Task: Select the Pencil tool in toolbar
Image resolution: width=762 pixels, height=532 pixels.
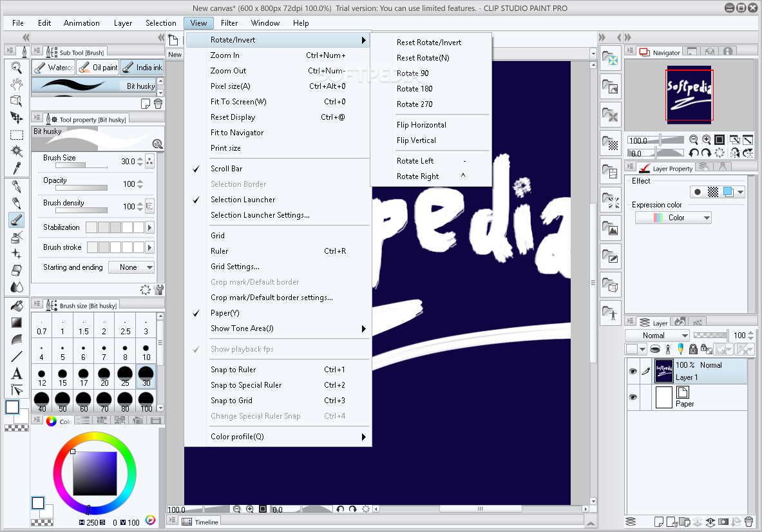Action: click(x=17, y=203)
